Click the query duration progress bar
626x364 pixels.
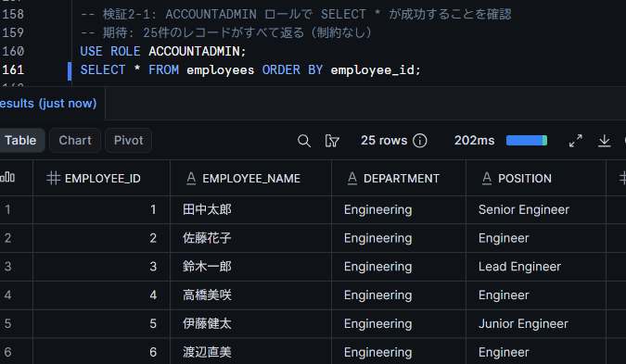tap(527, 141)
